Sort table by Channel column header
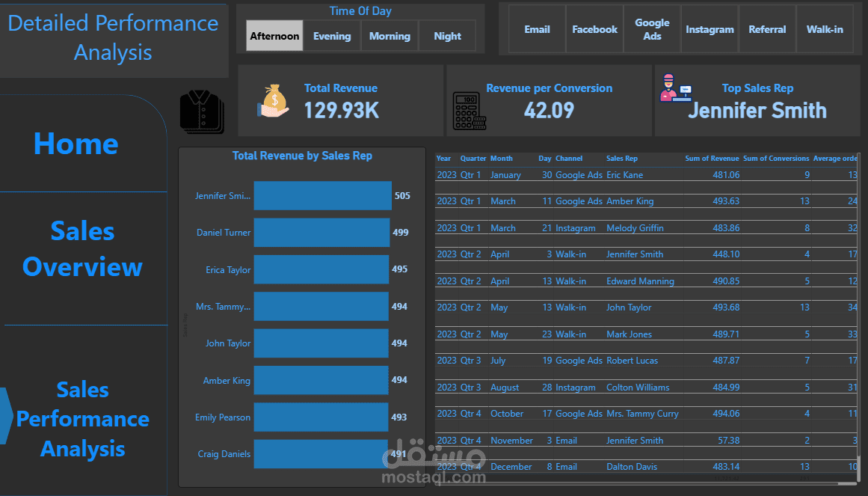The height and width of the screenshot is (496, 868). 569,159
